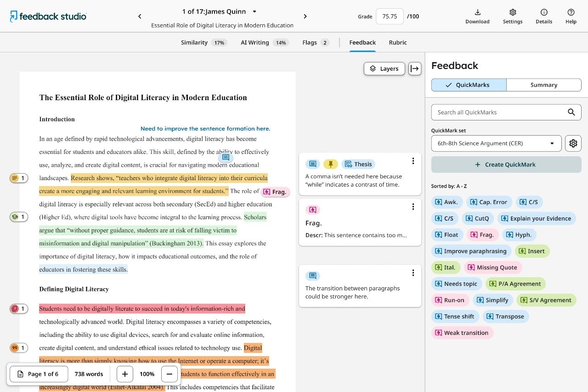This screenshot has height=392, width=588.
Task: Switch to the Rubric tab
Action: point(397,42)
